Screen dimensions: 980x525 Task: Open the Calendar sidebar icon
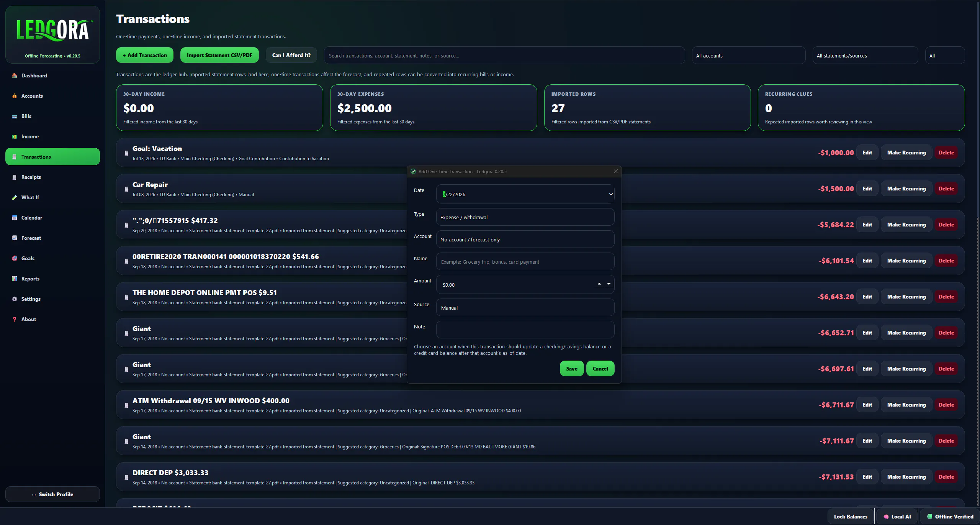click(15, 218)
